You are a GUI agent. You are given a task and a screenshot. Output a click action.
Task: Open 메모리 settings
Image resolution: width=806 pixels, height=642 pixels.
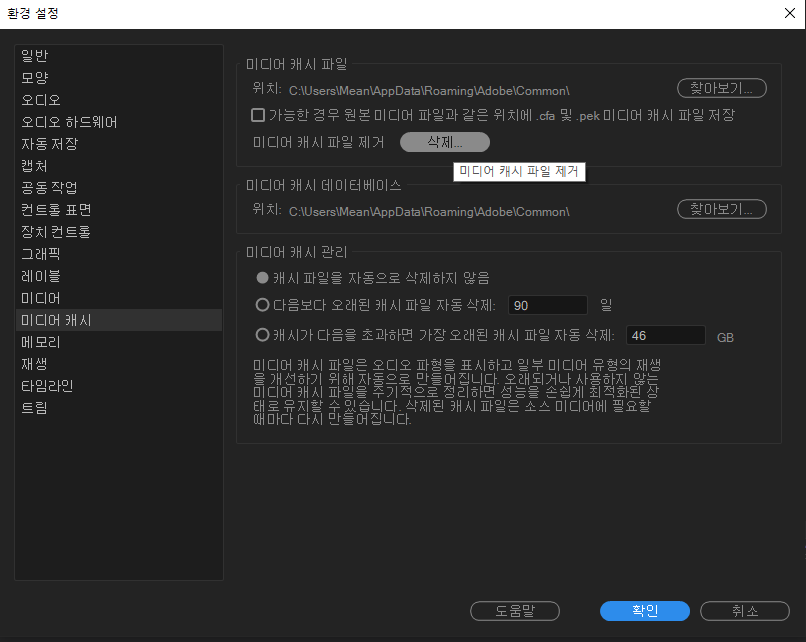tap(119, 342)
